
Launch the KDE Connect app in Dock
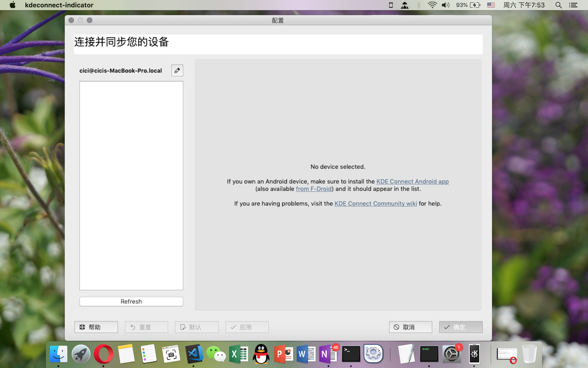[474, 354]
